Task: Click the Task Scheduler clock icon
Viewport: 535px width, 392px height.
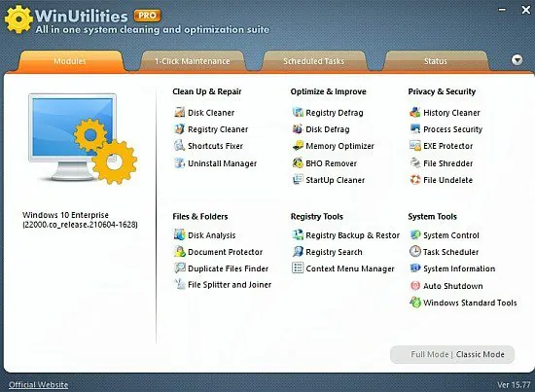Action: 415,252
